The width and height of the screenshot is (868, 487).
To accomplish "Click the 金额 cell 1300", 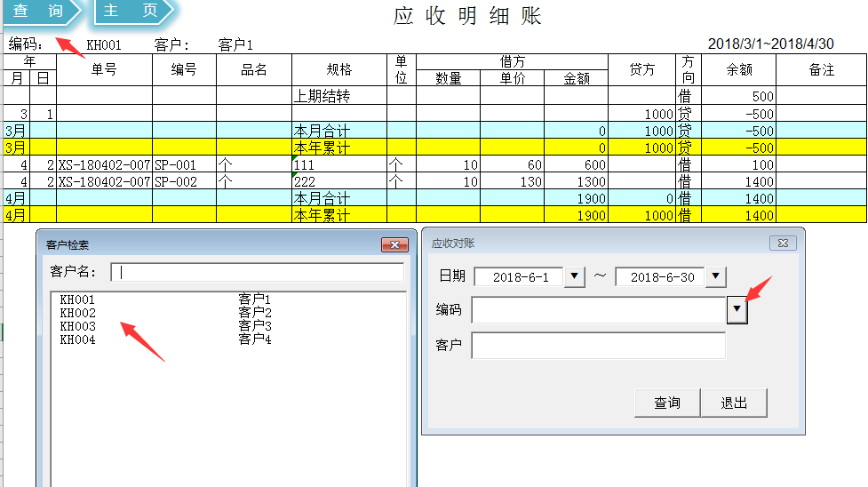I will point(576,181).
